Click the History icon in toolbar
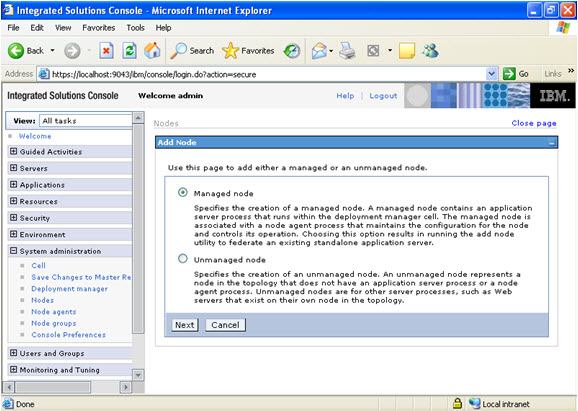Viewport: 578px width, 411px height. coord(292,51)
